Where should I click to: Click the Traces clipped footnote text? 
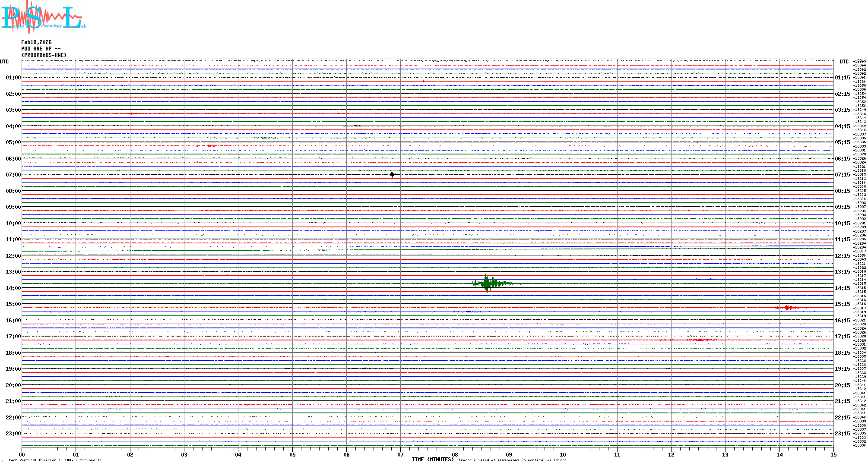512,460
